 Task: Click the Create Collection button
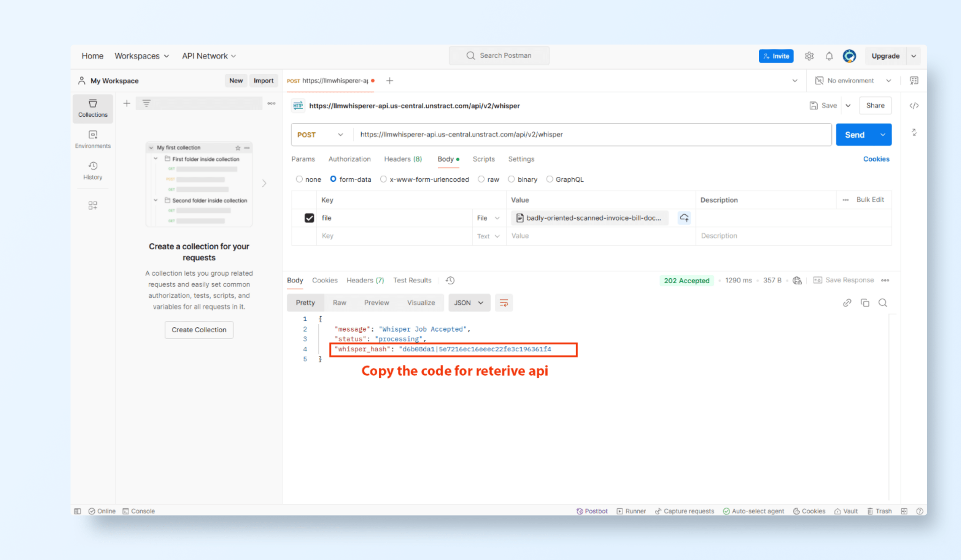[199, 330]
